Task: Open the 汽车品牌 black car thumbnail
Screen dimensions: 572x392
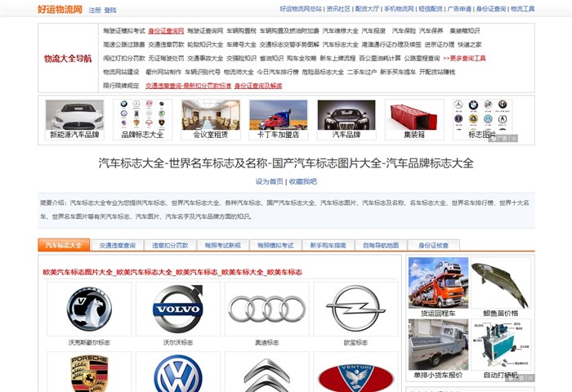Action: click(x=346, y=115)
